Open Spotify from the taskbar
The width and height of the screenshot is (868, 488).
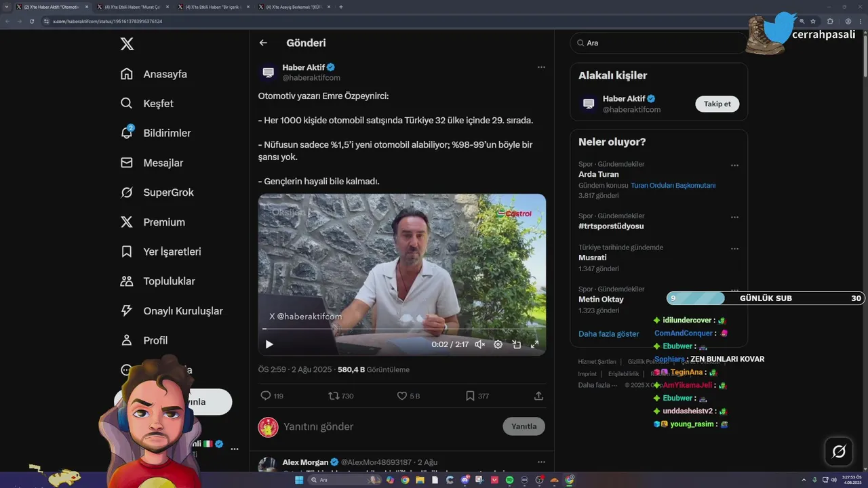509,480
